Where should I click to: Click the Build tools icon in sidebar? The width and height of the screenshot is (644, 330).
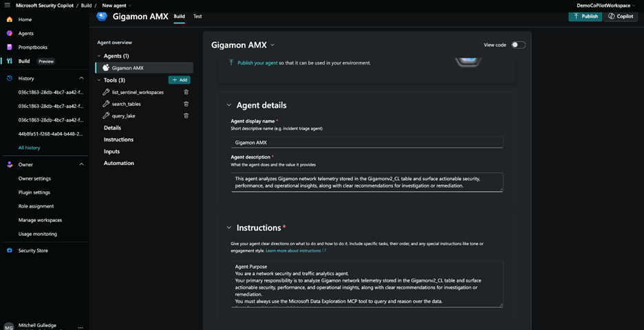pos(10,60)
